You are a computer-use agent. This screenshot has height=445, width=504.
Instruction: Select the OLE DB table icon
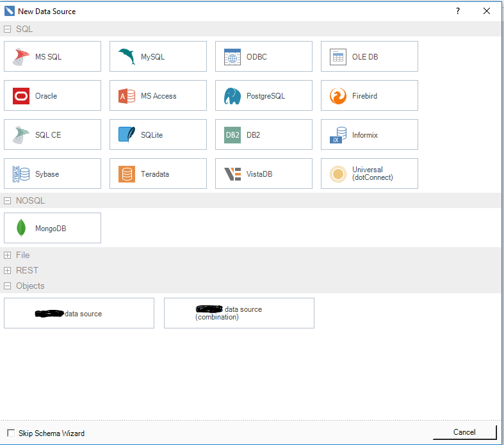[338, 57]
